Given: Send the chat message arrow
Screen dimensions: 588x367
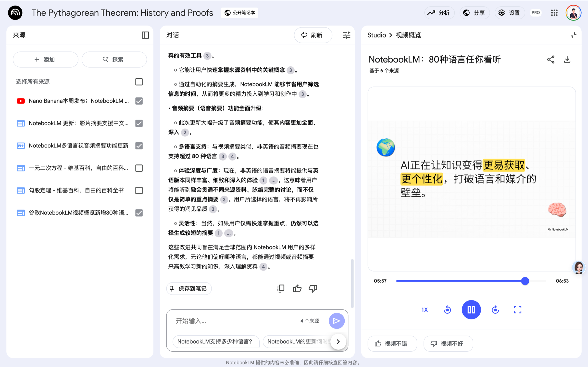Looking at the screenshot, I should point(337,321).
